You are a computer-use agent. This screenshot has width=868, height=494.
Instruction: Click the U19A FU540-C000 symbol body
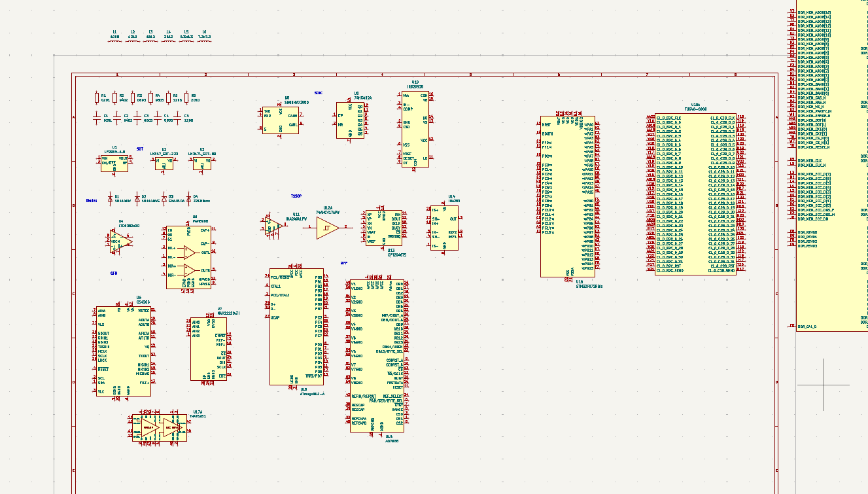pos(695,194)
